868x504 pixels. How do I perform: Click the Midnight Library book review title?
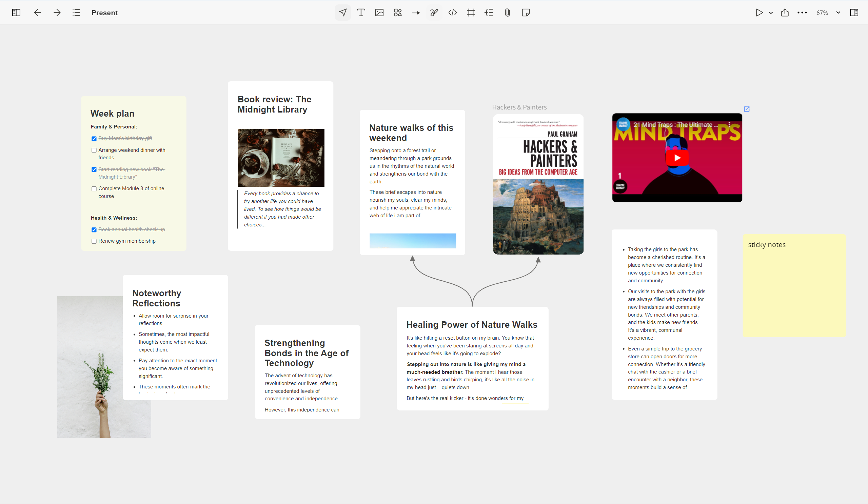(275, 104)
